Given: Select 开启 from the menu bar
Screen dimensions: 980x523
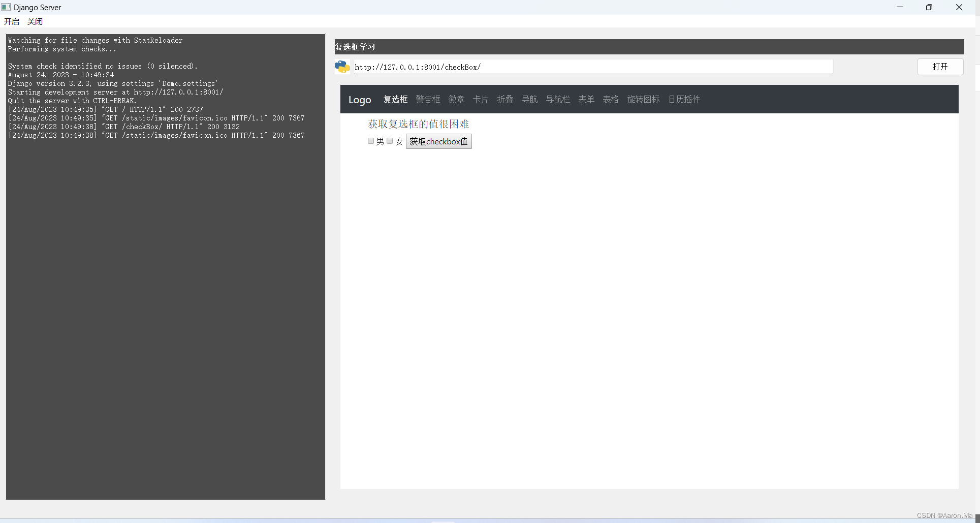Looking at the screenshot, I should click(x=12, y=21).
